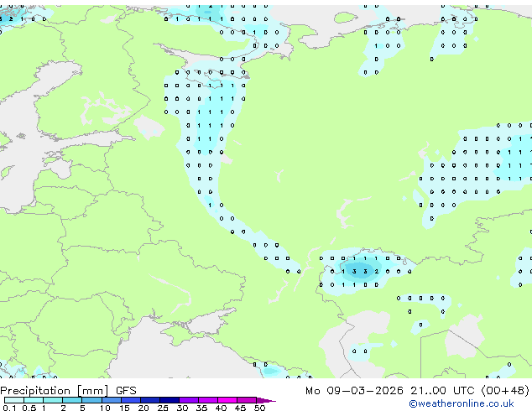This screenshot has width=532, height=411.
Task: Click the '(00+48)' forecast offset text
Action: point(505,391)
